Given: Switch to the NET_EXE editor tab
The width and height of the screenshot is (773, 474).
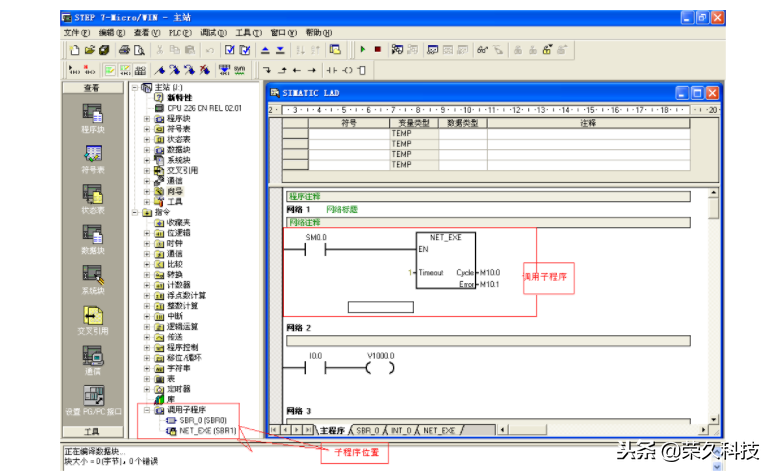Looking at the screenshot, I should coord(439,431).
